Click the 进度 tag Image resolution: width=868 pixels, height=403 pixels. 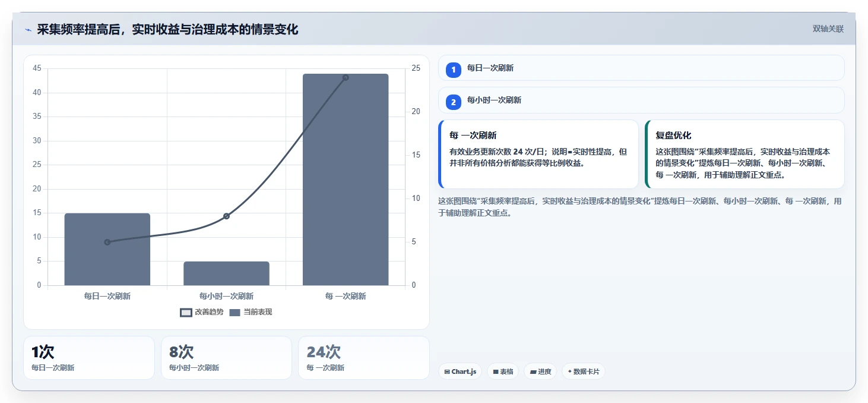[x=540, y=371]
